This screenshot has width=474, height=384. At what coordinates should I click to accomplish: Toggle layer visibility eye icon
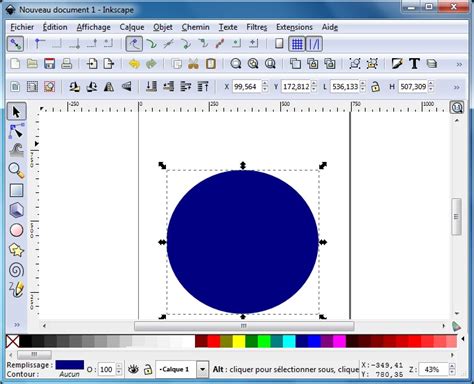(x=133, y=369)
